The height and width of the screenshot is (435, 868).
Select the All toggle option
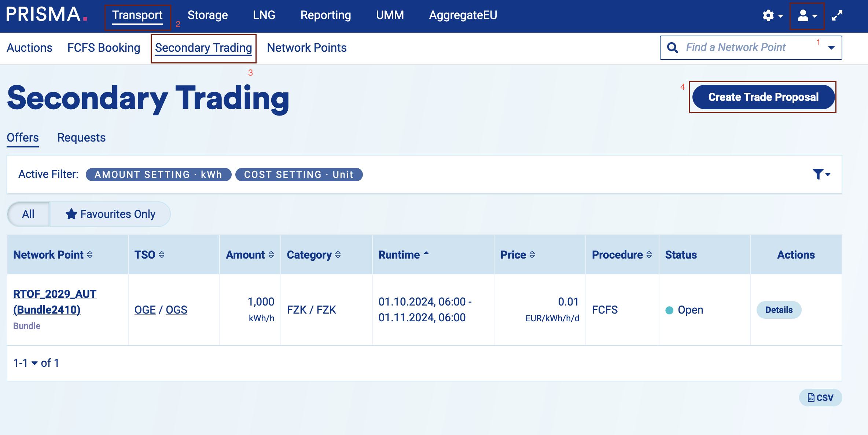pyautogui.click(x=28, y=214)
